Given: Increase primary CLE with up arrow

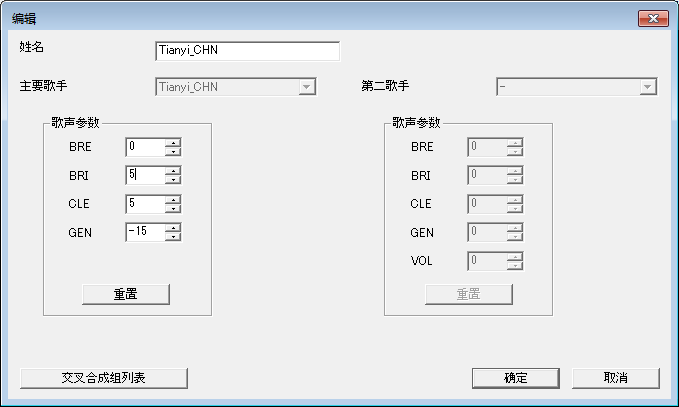Looking at the screenshot, I should tap(173, 200).
